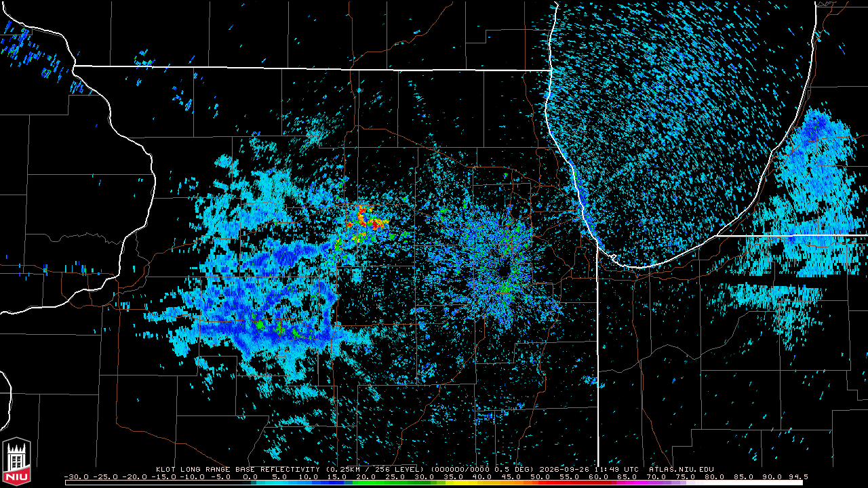Click the small green echo north of radar center
868x488 pixels.
(x=505, y=176)
